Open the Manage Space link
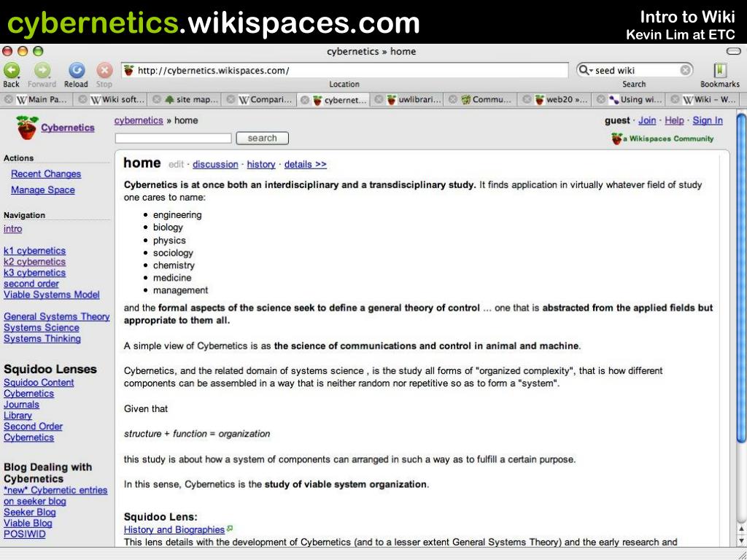747x560 pixels. (43, 190)
